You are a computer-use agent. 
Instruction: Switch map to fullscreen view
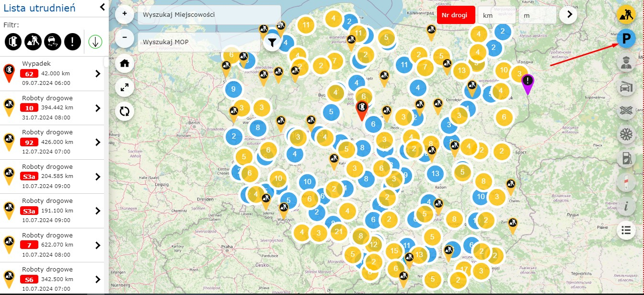pyautogui.click(x=125, y=87)
